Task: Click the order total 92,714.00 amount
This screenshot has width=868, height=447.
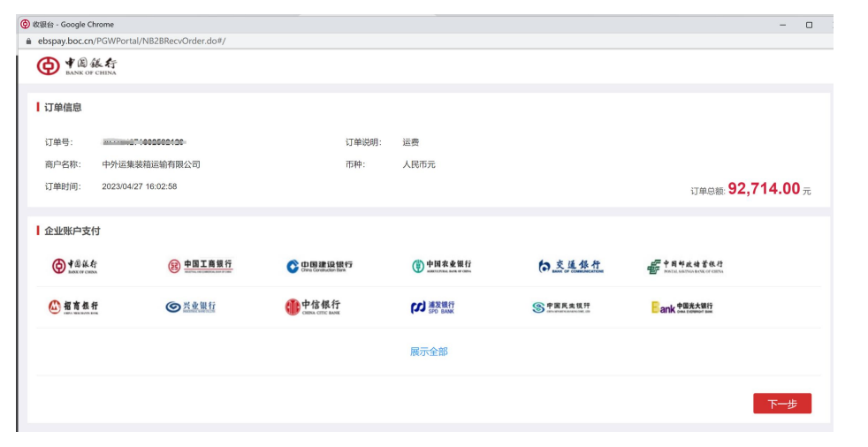Action: click(764, 189)
